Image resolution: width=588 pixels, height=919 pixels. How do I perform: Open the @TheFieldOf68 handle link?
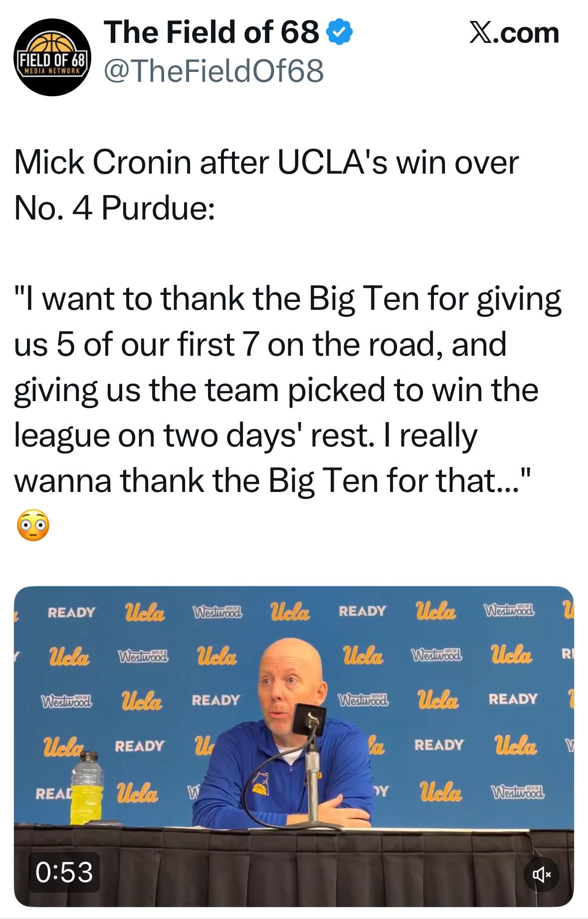213,71
